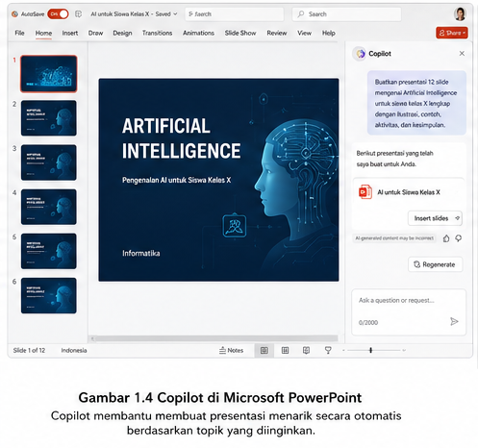Click the AI-generated content may be incorrect label
This screenshot has height=448, width=478.
pyautogui.click(x=394, y=238)
